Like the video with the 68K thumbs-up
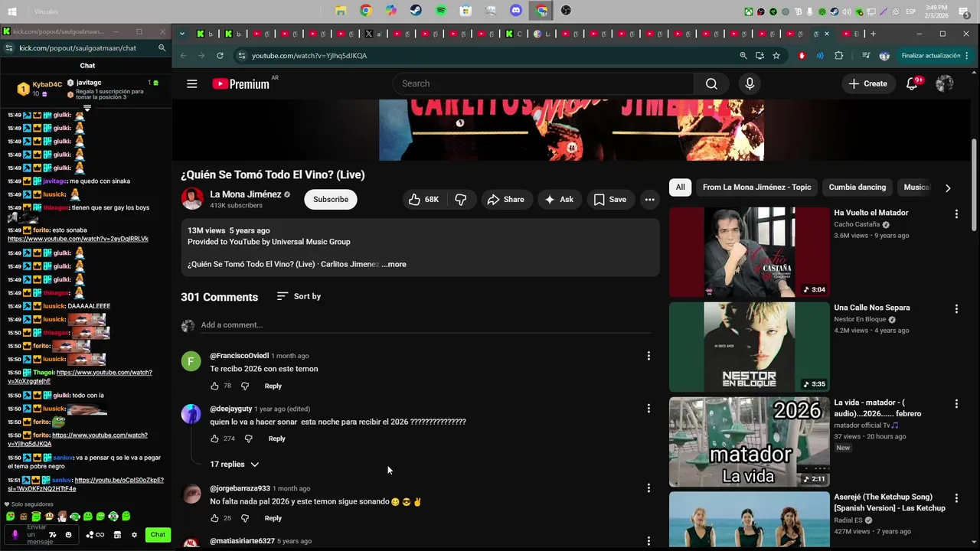The image size is (980, 551). 424,200
